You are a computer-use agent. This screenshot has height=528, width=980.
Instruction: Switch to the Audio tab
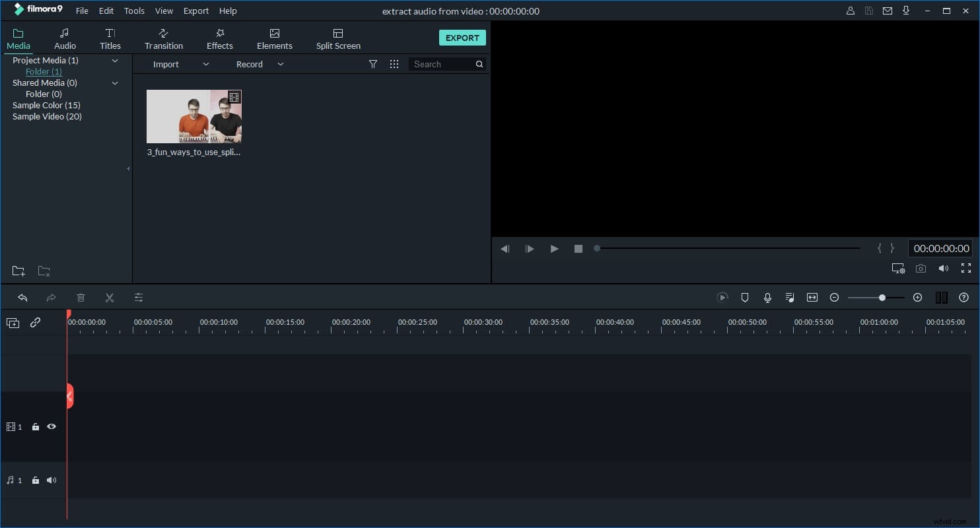(65, 38)
